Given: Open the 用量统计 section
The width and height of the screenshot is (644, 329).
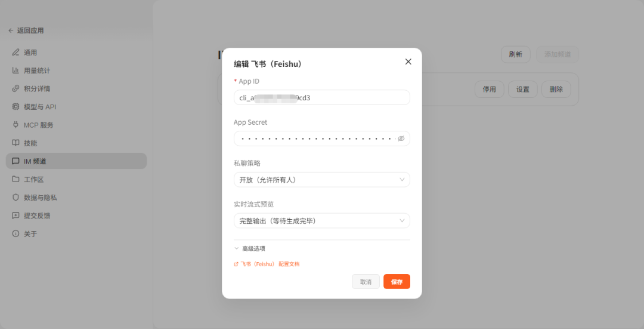Looking at the screenshot, I should click(76, 70).
